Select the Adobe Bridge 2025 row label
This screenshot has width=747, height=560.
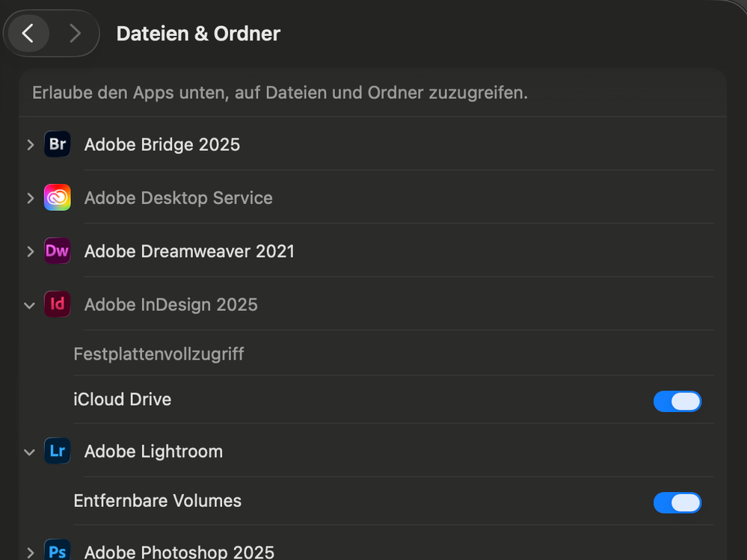pyautogui.click(x=162, y=144)
